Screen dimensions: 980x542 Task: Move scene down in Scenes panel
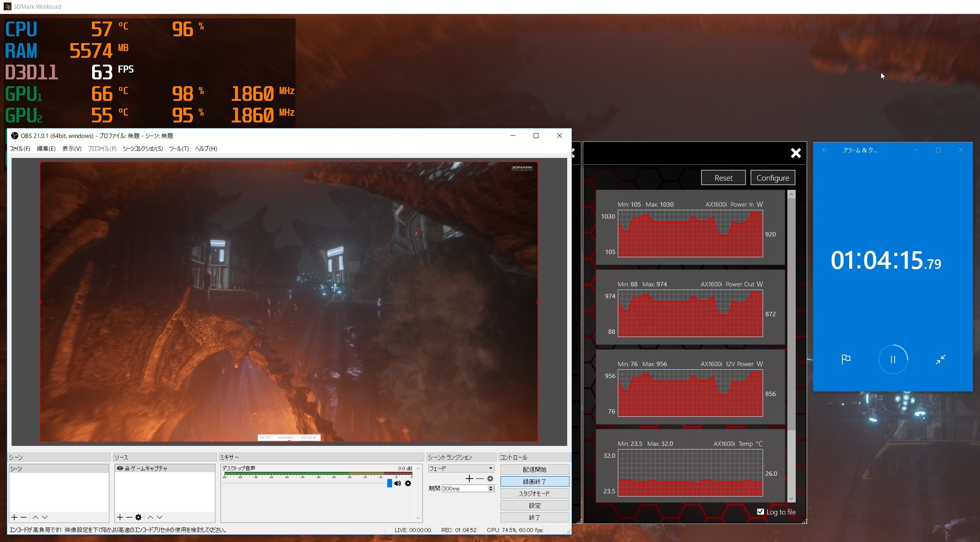click(45, 517)
